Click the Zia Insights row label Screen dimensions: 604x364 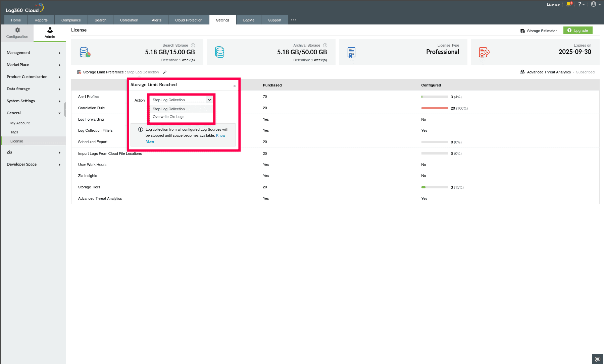pyautogui.click(x=88, y=176)
